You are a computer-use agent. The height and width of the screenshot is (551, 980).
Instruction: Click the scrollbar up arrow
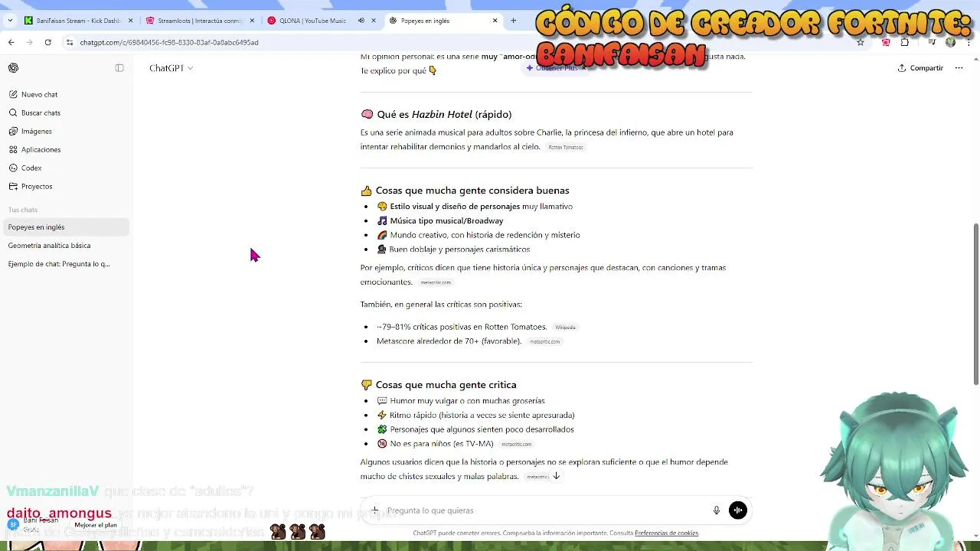coord(975,57)
